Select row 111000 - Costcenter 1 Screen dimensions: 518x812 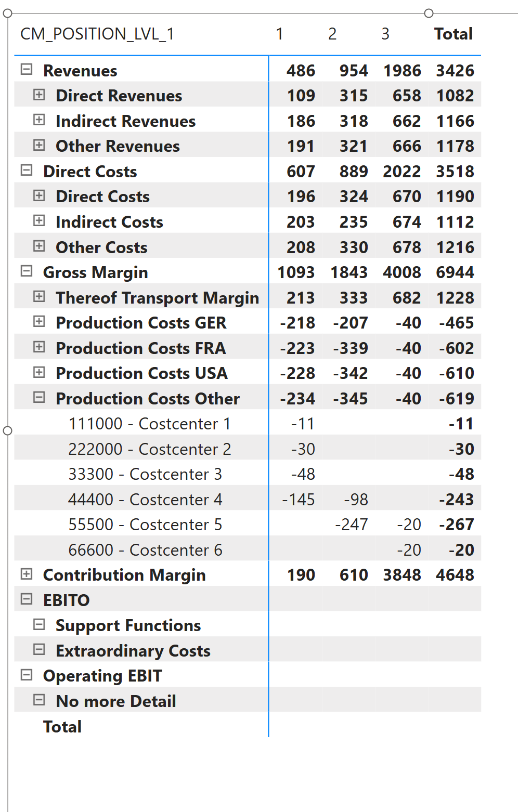click(150, 424)
